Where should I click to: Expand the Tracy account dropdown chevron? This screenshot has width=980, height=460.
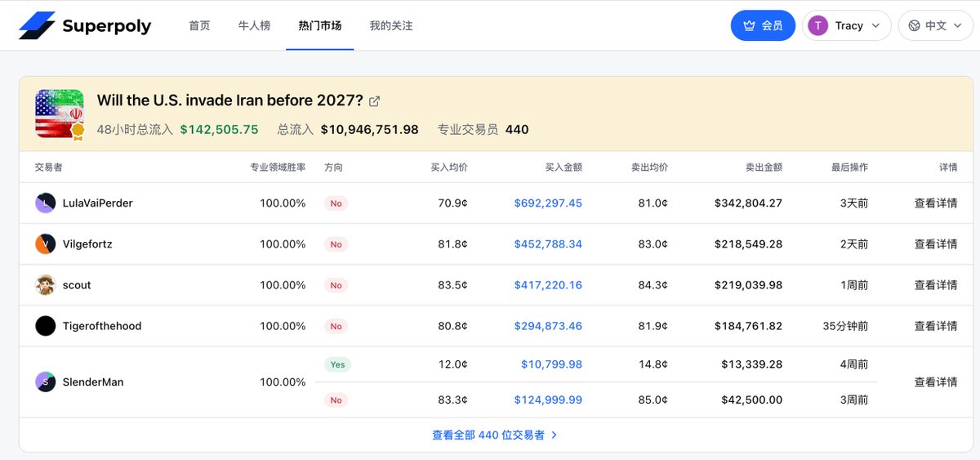876,25
